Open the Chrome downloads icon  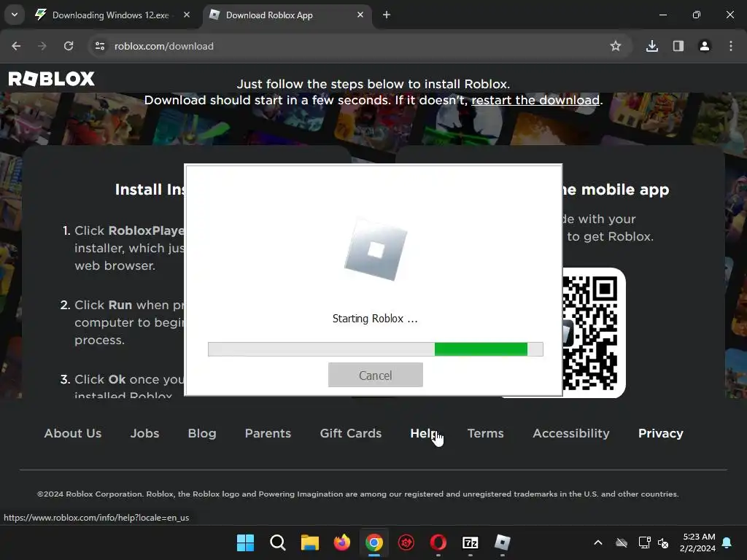(652, 46)
